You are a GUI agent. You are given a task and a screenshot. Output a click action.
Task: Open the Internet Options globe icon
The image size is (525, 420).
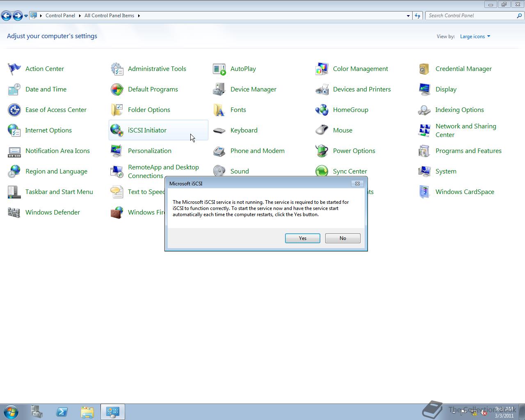[x=14, y=130]
